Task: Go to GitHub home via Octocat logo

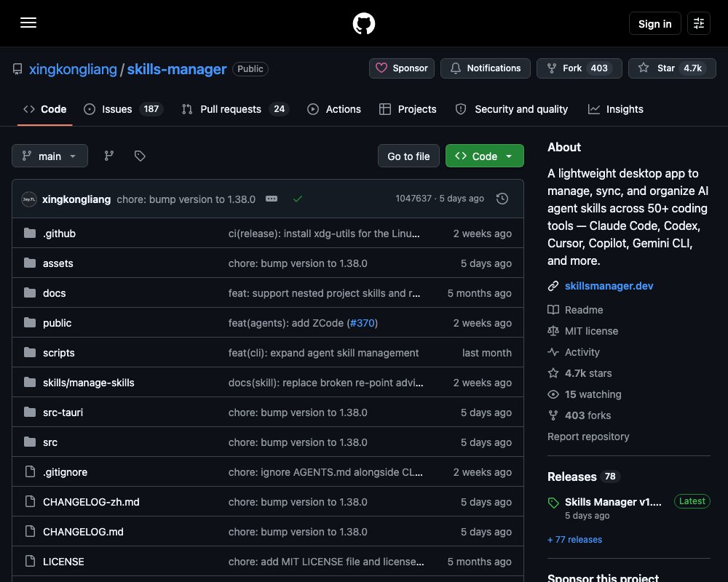Action: coord(363,23)
